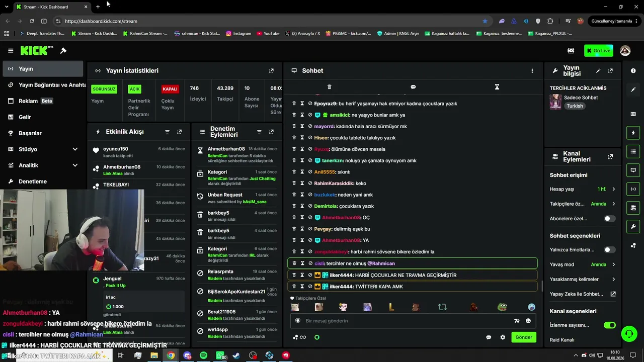Filter the Denetim Eylemleri list
Screen dimensions: 644x362
coord(259,132)
